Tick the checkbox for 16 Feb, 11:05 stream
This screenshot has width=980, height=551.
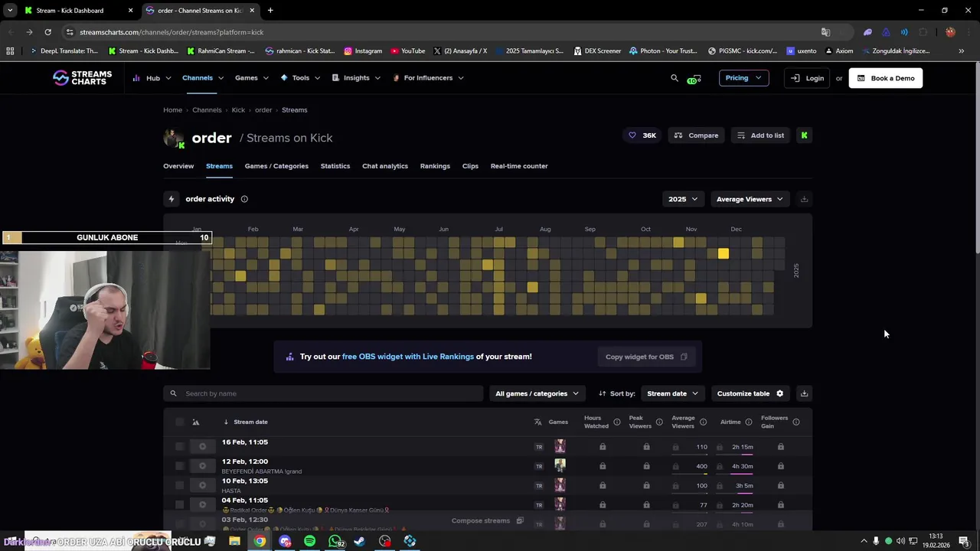(179, 447)
